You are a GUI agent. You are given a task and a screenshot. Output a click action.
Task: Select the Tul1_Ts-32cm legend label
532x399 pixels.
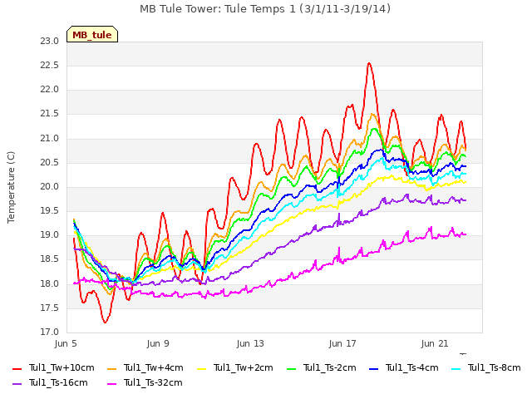[x=153, y=382]
